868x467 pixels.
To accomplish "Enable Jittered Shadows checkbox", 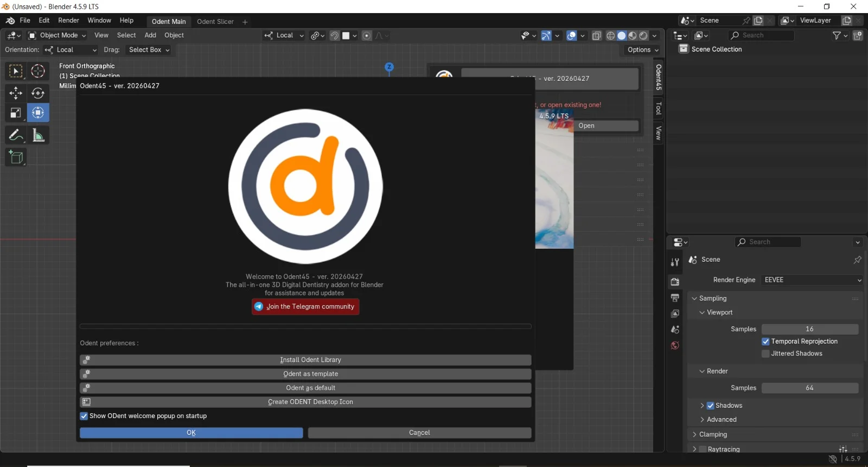I will 765,354.
